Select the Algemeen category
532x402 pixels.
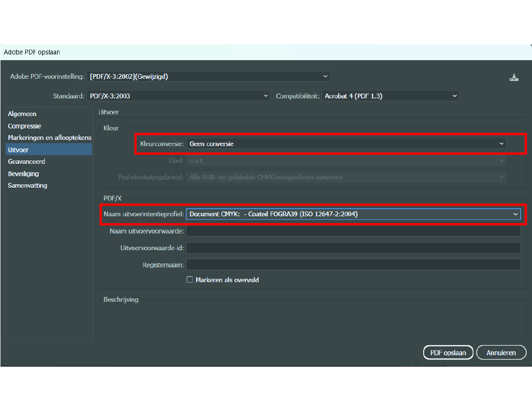(x=22, y=114)
